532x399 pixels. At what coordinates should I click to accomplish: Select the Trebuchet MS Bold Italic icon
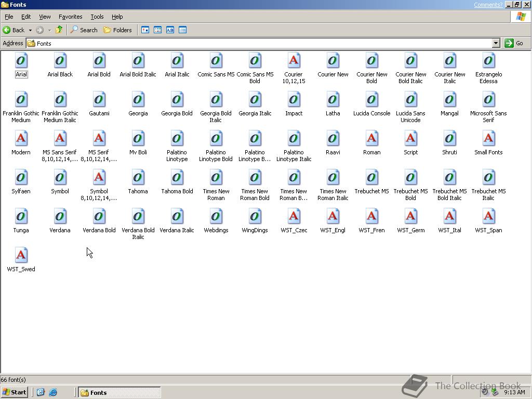click(x=449, y=178)
